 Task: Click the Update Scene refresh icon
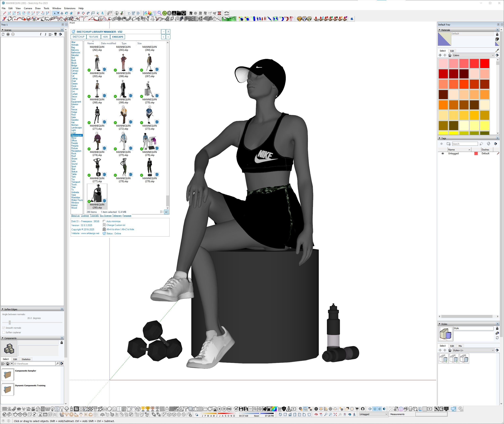point(3,34)
